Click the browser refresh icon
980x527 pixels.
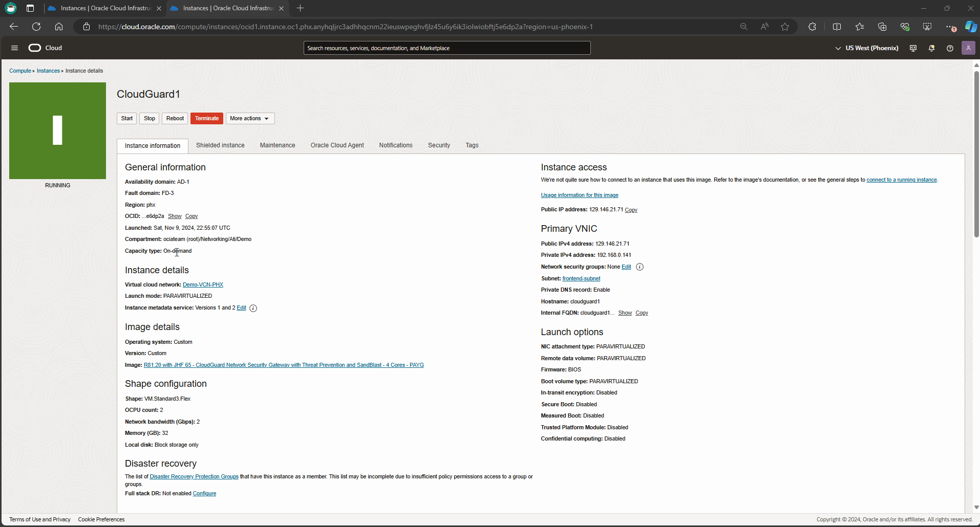[36, 27]
